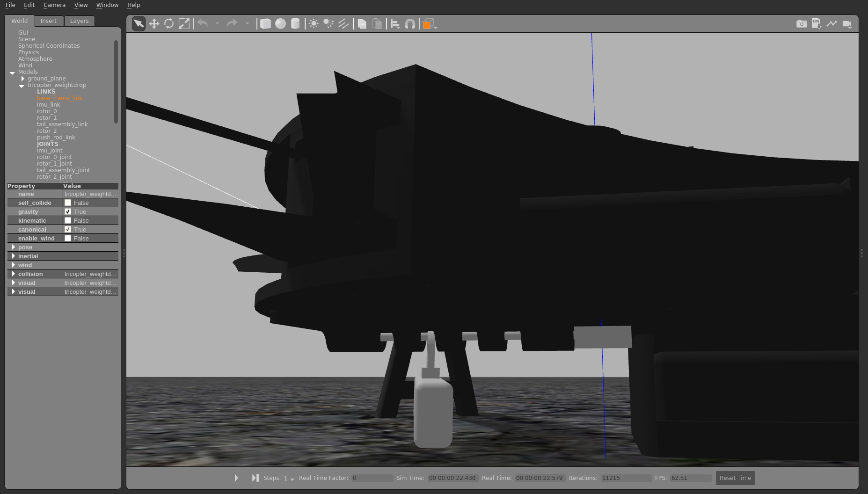The height and width of the screenshot is (494, 868).
Task: Activate the Scale mode tool
Action: (184, 23)
